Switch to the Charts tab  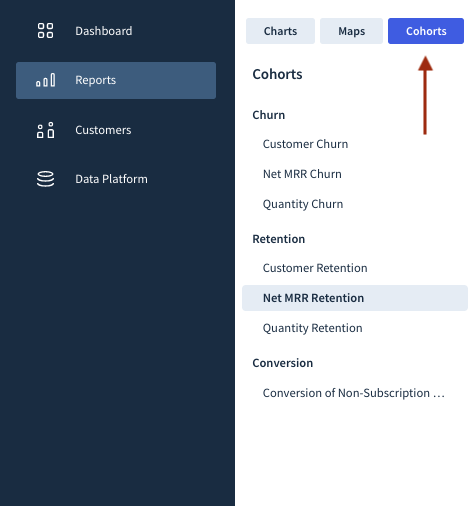point(280,31)
